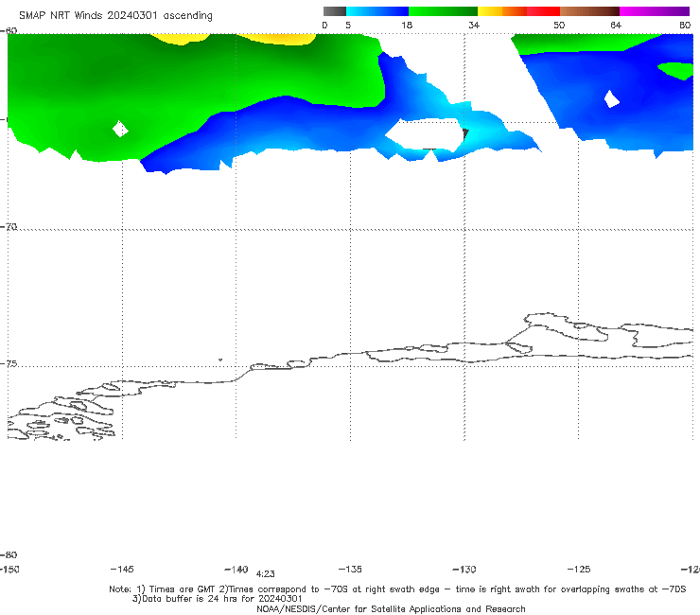The height and width of the screenshot is (615, 700).
Task: Click the red segment before 50 on color bar
Action: click(x=543, y=11)
